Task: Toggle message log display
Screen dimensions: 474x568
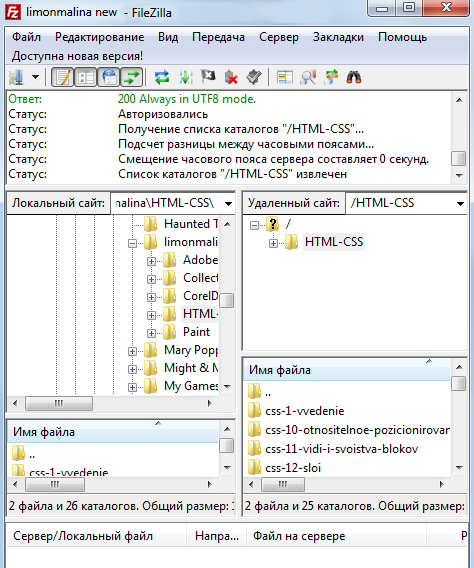Action: pyautogui.click(x=63, y=77)
